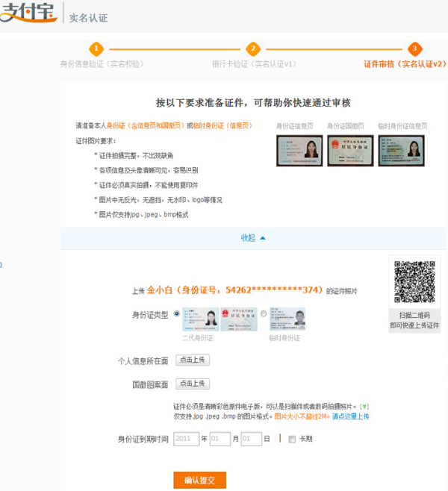
Task: Click the [?] help icon beside photo tip
Action: pyautogui.click(x=364, y=406)
